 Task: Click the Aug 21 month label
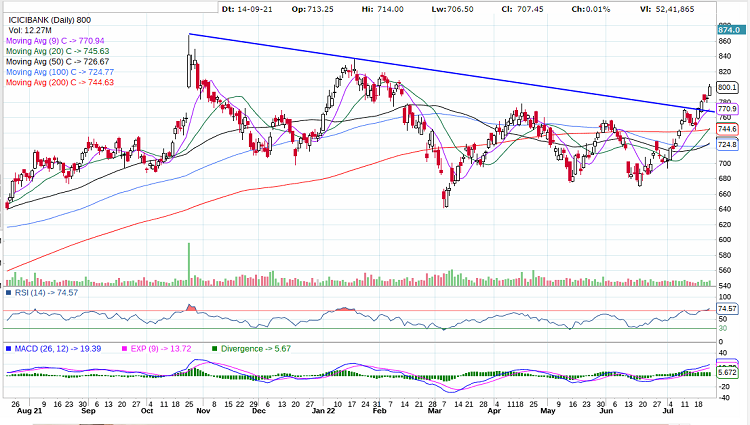click(x=30, y=411)
